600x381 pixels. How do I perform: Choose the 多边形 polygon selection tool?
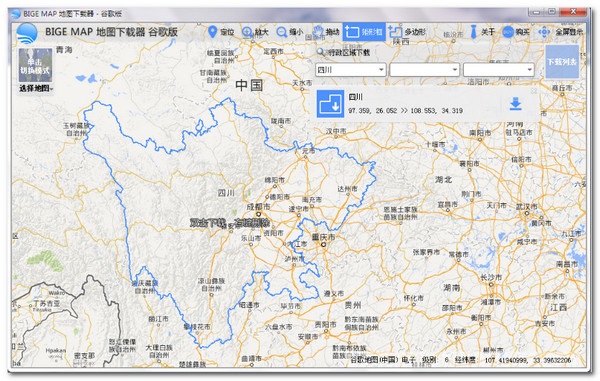tap(407, 32)
